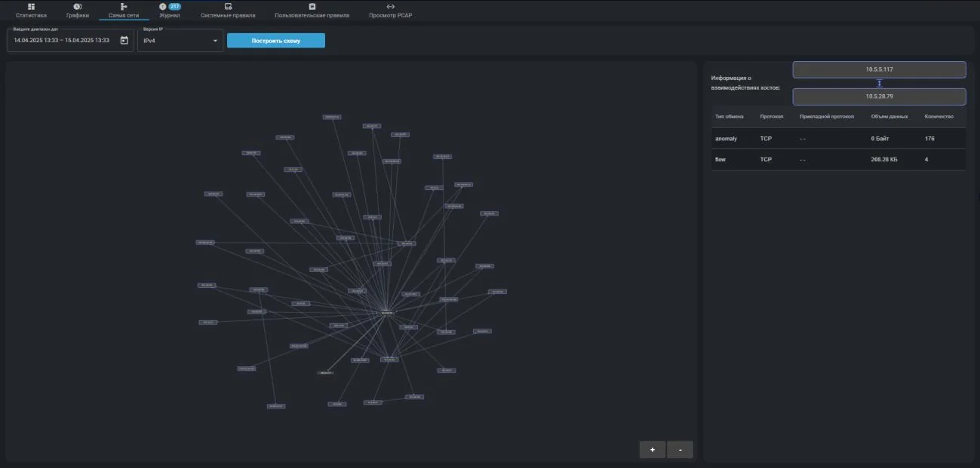Click the Объем данных column header
Screen dimensions: 980x468
(x=889, y=117)
